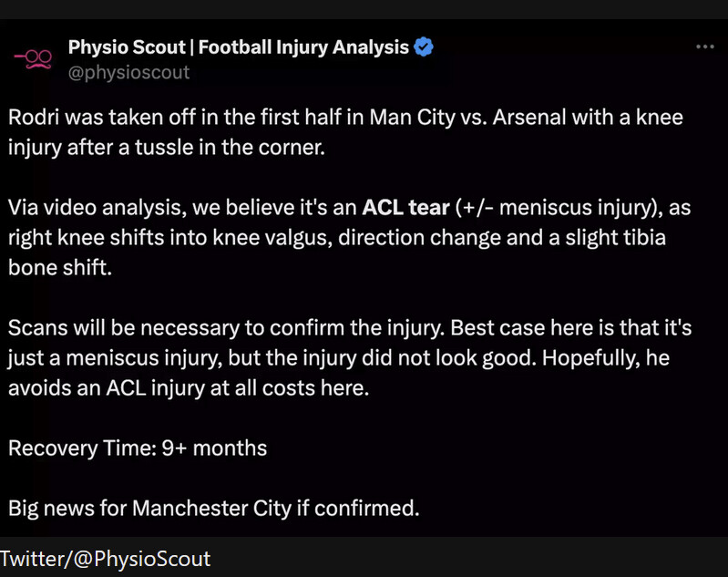Viewport: 728px width, 577px height.
Task: Select the bold "ACL tear" text
Action: (405, 207)
